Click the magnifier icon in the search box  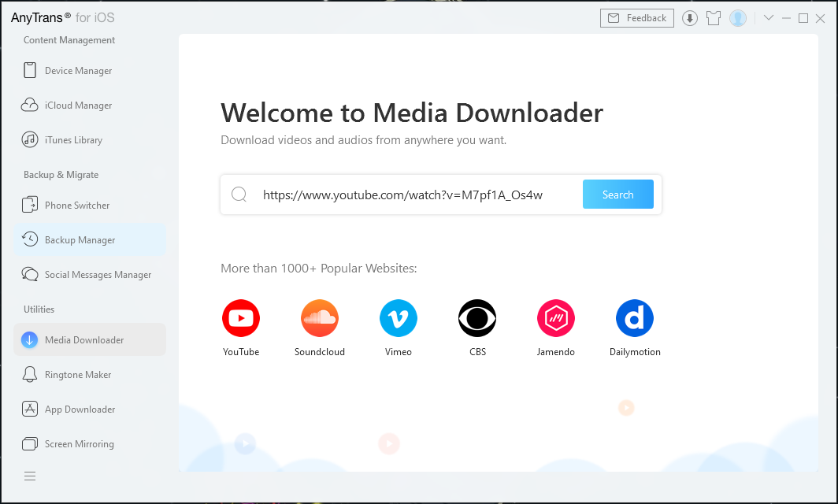coord(239,195)
